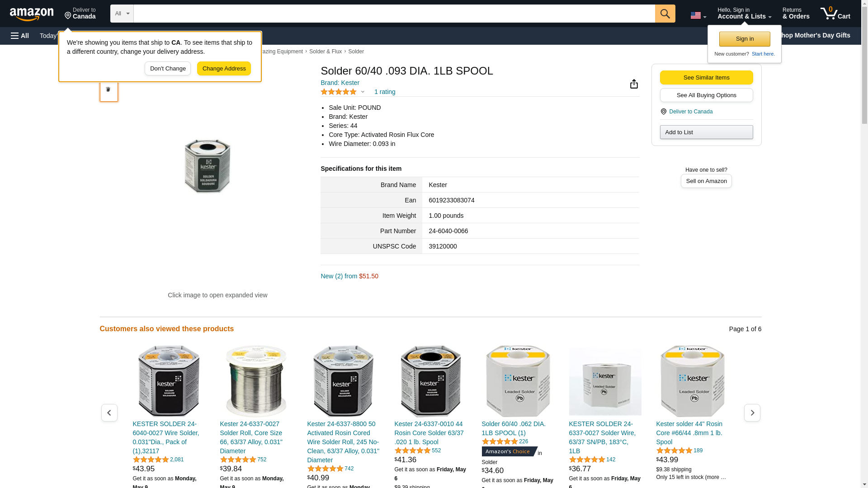Open the All hamburger menu
This screenshot has height=488, width=868.
coord(20,36)
